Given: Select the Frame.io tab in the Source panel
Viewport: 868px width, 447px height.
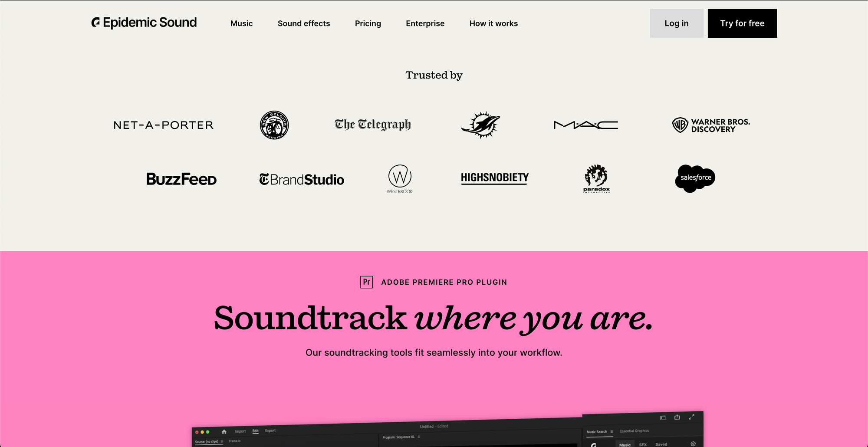Looking at the screenshot, I should [x=235, y=441].
